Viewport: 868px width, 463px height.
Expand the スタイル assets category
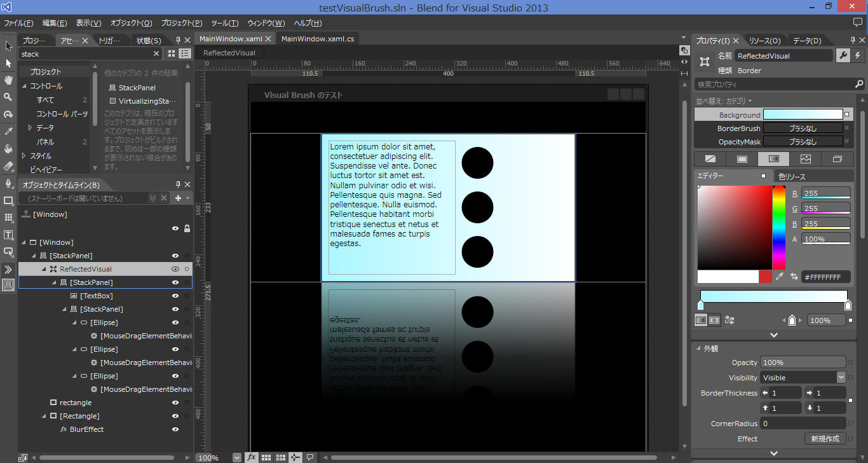24,156
